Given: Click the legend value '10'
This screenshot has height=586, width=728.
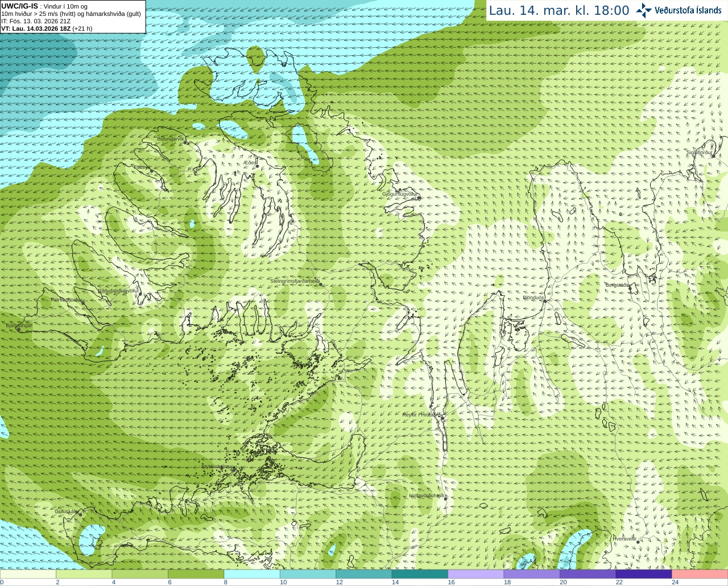Looking at the screenshot, I should click(283, 582).
